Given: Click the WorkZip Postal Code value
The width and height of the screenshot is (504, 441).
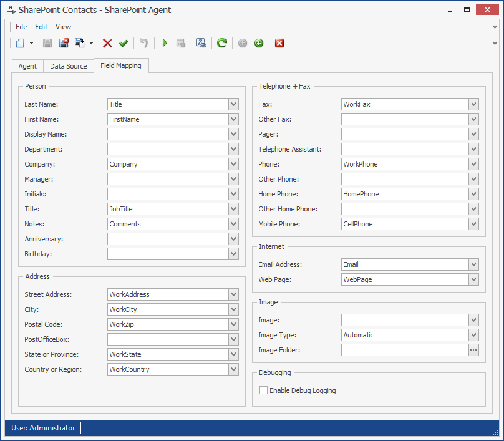Looking at the screenshot, I should (x=122, y=324).
